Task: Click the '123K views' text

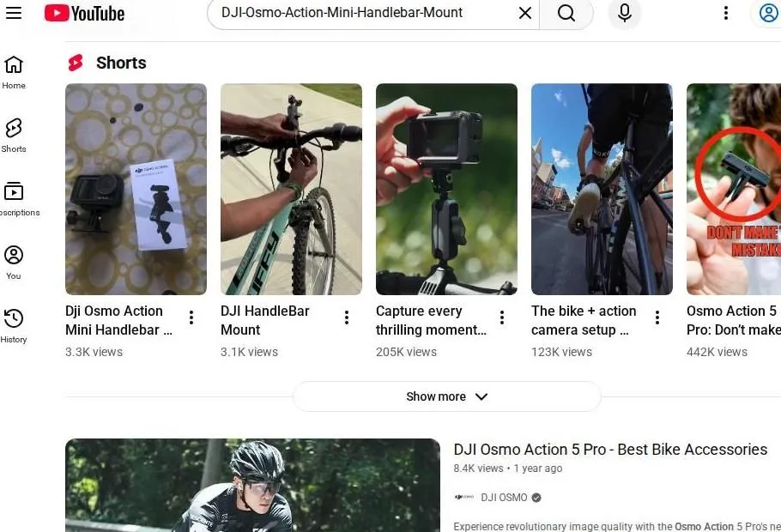Action: pos(561,352)
